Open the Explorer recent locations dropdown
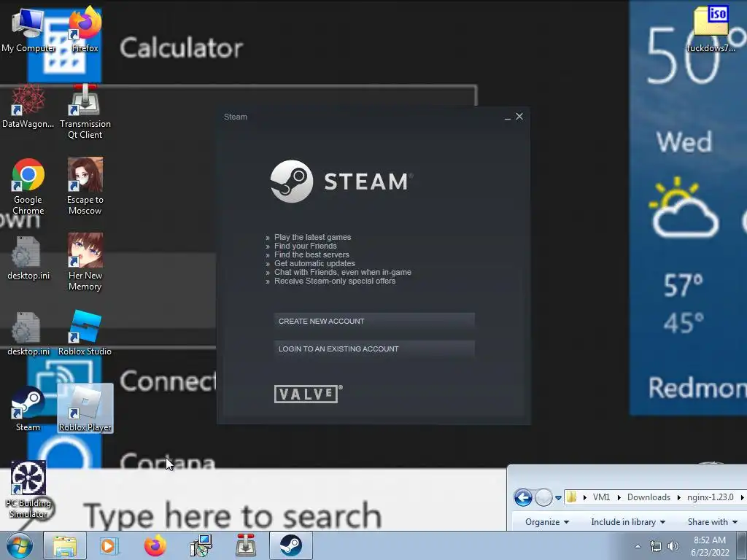Screen dimensions: 747x560 558,498
